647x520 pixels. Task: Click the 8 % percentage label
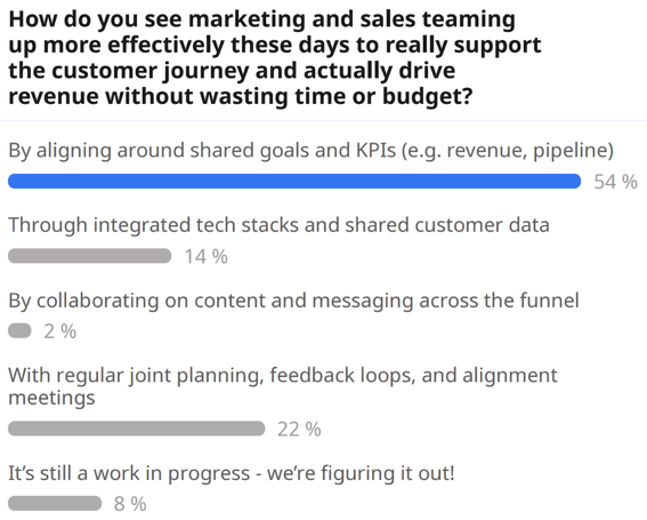130,504
